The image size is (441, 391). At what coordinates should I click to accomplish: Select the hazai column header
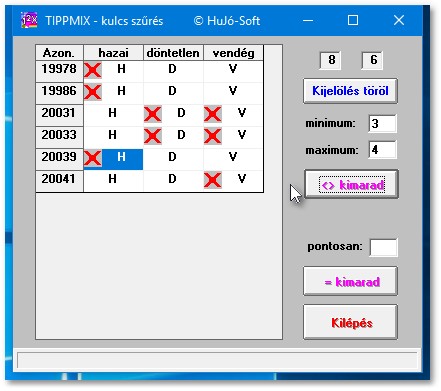pyautogui.click(x=113, y=53)
